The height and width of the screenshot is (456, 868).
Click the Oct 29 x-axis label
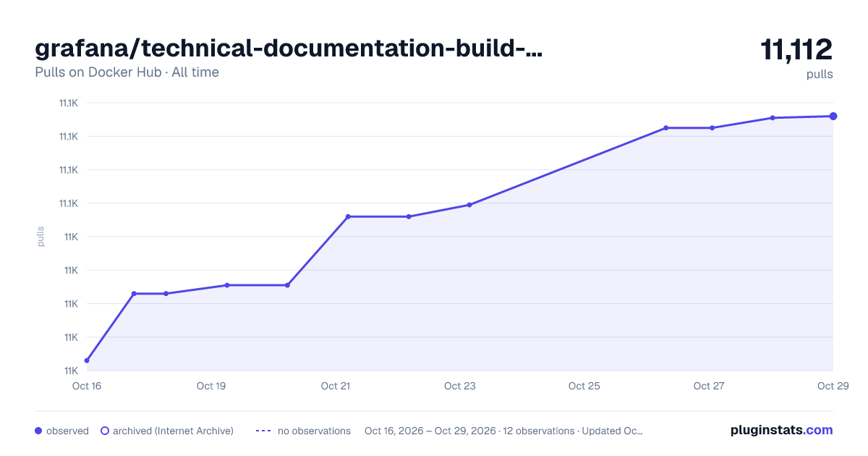tap(832, 386)
